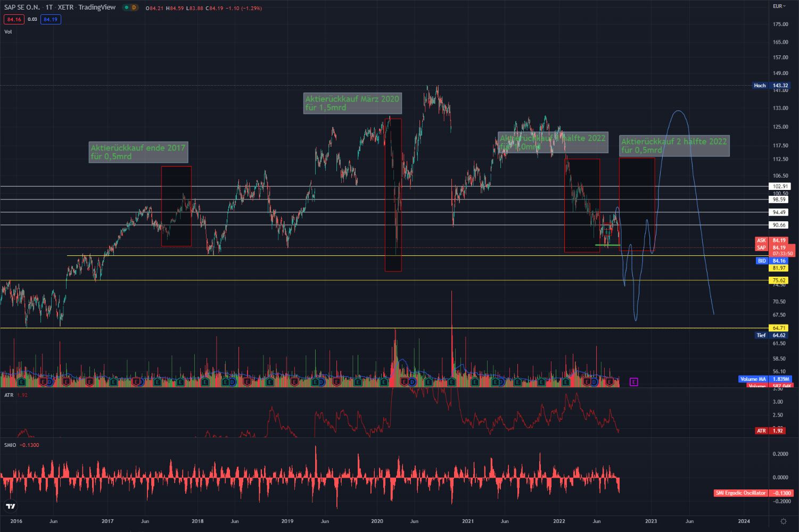Click the TradingView logo icon
This screenshot has height=532, width=799.
(x=10, y=506)
